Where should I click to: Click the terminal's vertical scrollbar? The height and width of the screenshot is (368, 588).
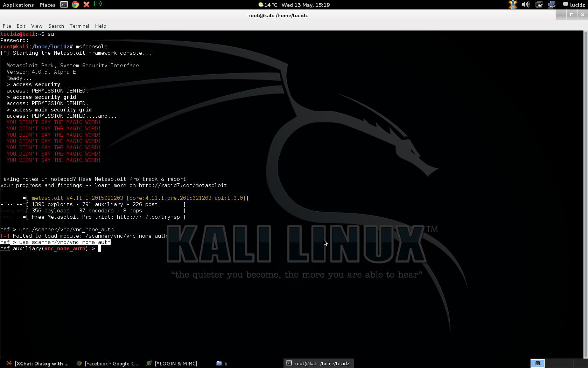tap(586, 195)
